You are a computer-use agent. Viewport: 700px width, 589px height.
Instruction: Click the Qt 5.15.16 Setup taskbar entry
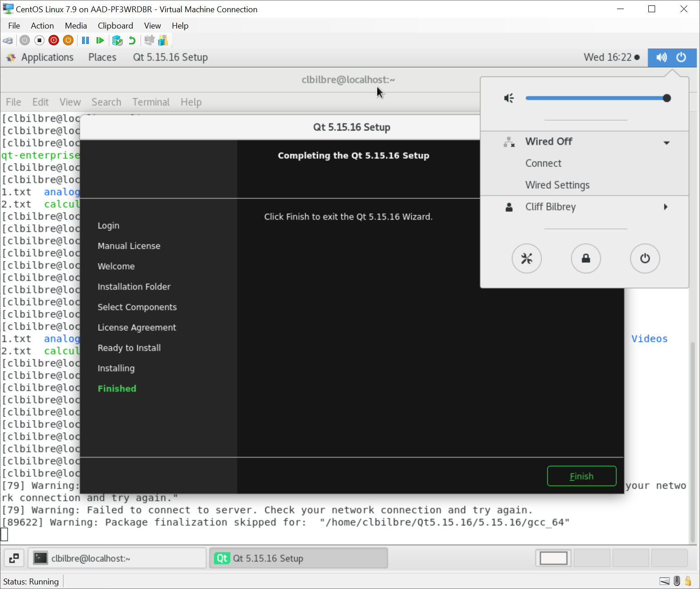coord(298,558)
